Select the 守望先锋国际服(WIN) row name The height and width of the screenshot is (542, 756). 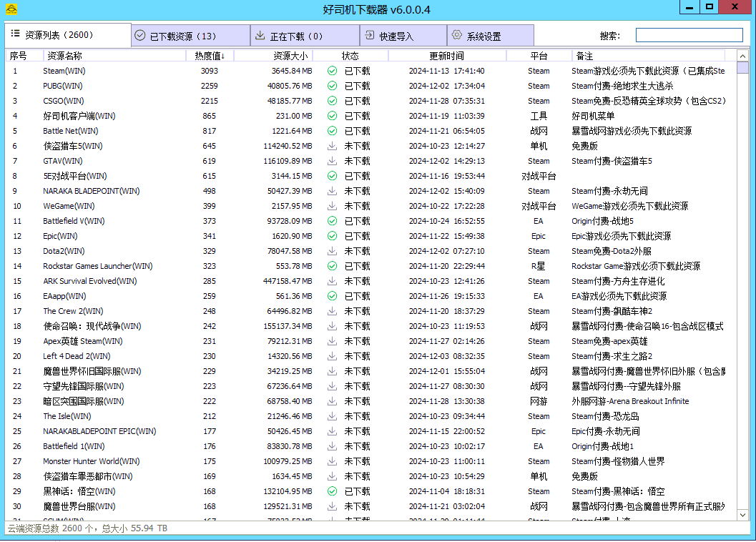(84, 386)
